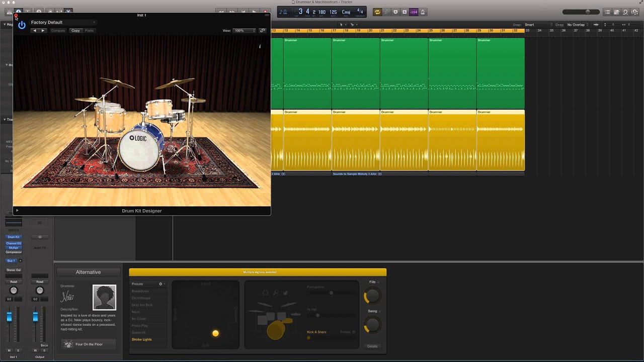Viewport: 644px width, 362px height.
Task: Open the Snap Smart dropdown
Action: 537,25
